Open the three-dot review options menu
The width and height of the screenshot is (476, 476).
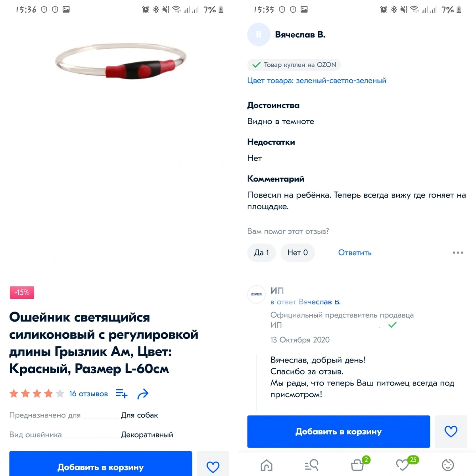coord(458,253)
